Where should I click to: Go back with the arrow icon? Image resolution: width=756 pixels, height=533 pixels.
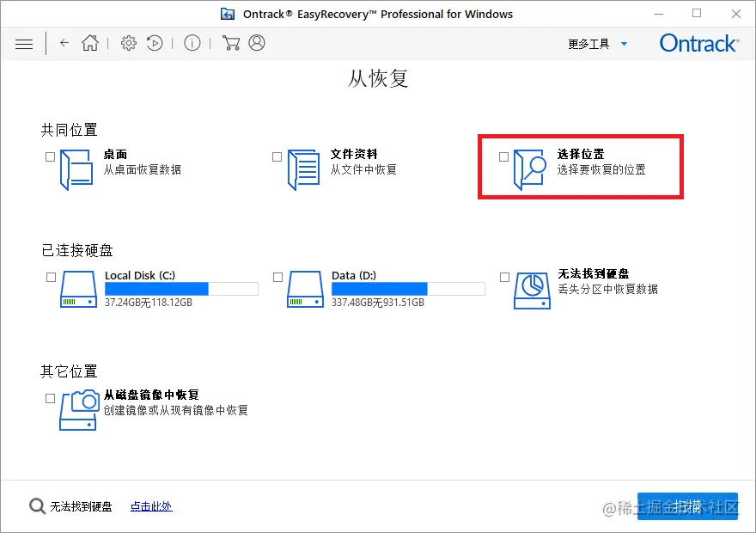tap(64, 43)
